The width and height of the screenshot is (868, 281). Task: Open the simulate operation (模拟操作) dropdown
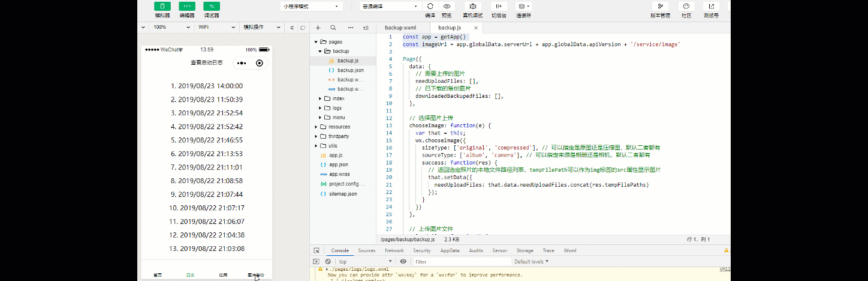pos(261,28)
